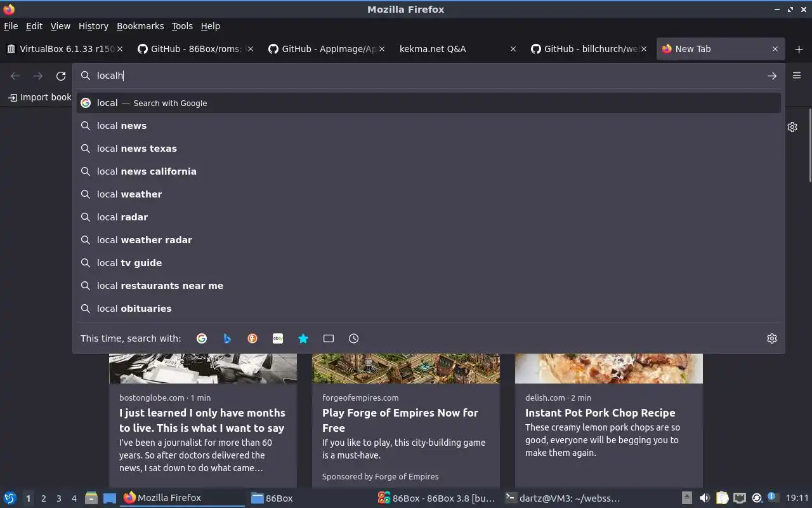Open the clipboard manager tray icon
Image resolution: width=812 pixels, height=508 pixels.
point(722,498)
